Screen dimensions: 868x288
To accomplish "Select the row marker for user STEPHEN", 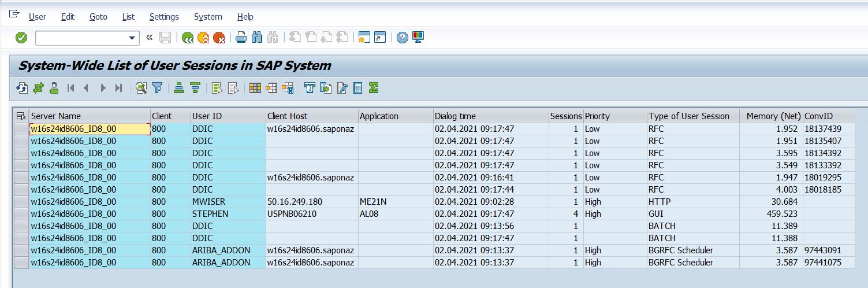I will coord(21,214).
